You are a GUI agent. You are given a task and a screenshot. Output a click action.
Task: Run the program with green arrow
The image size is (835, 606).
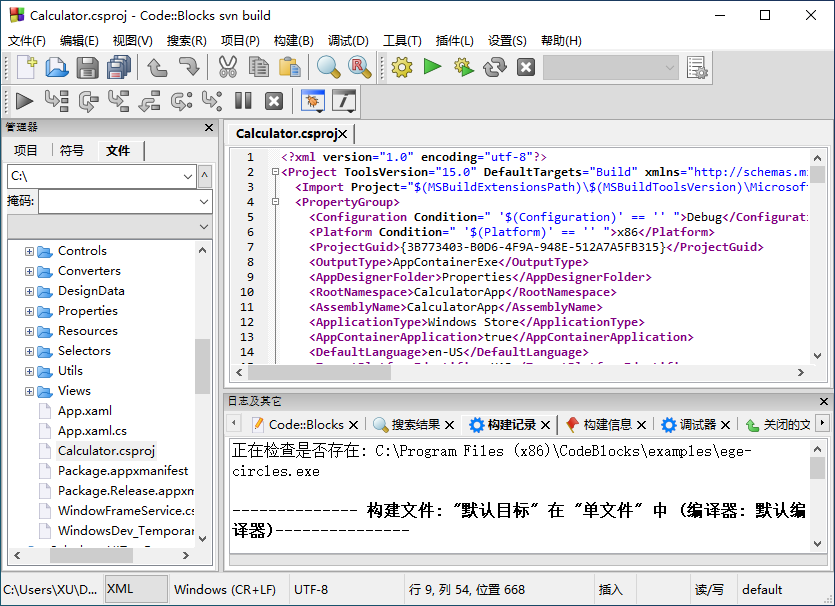[x=432, y=67]
